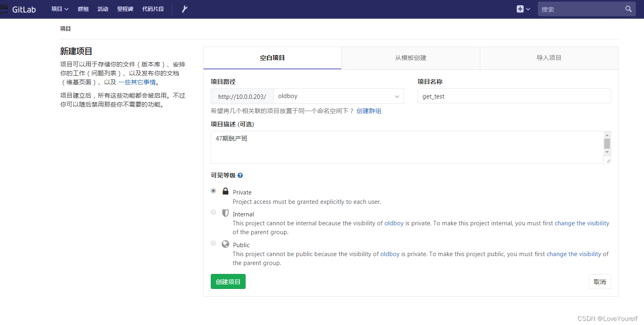Click the Internal shield icon
Viewport: 644px width, 325px height.
pyautogui.click(x=225, y=213)
